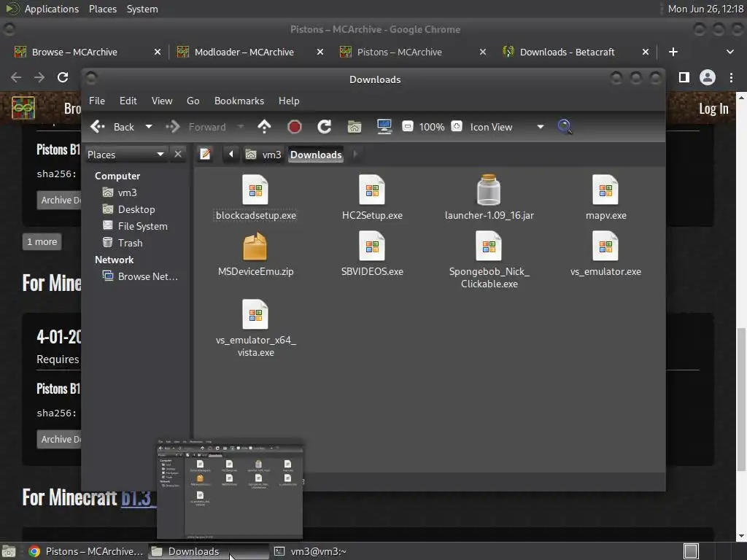Open the System menu in top panel

[142, 9]
